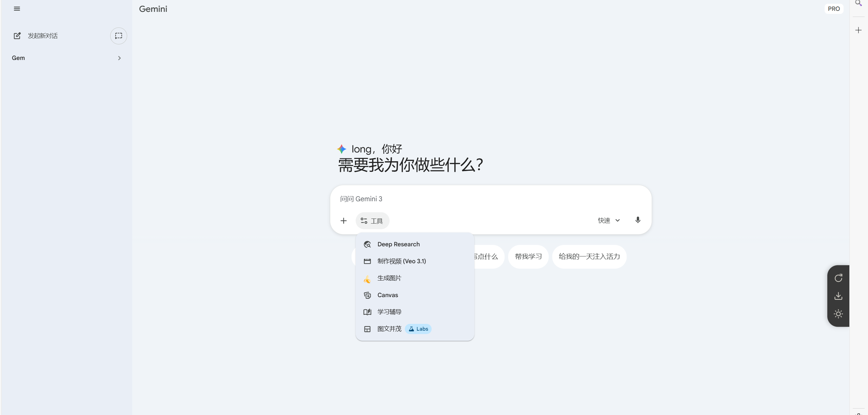This screenshot has width=868, height=415.
Task: Click the 给我的一天注入活力 suggestion chip
Action: (x=589, y=256)
